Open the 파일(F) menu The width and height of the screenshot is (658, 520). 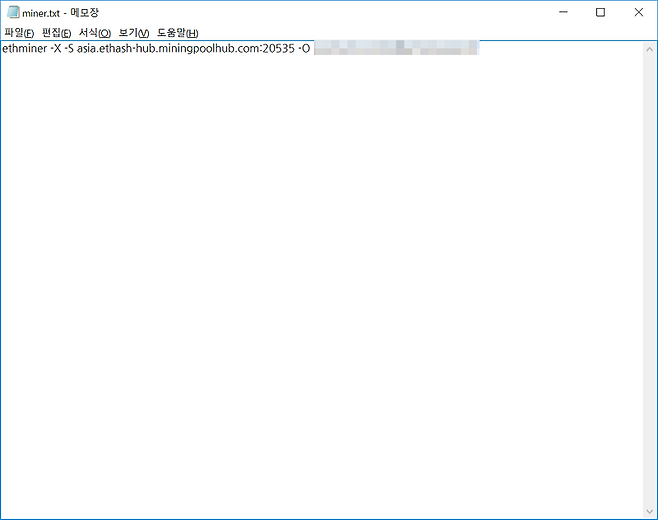19,33
